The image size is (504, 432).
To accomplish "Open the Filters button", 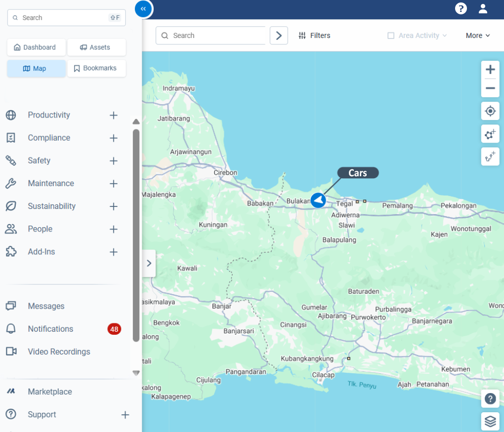I will pyautogui.click(x=315, y=36).
